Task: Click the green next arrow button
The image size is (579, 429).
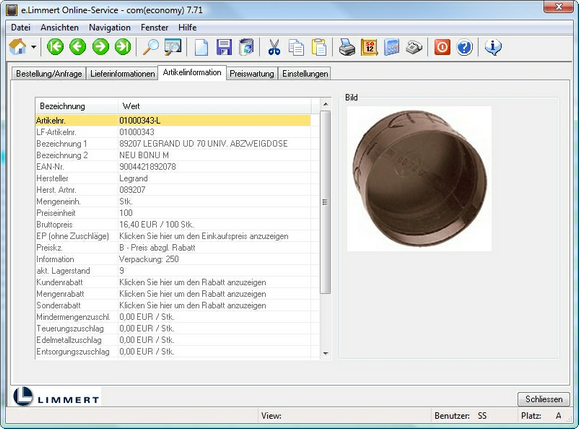Action: tap(100, 47)
